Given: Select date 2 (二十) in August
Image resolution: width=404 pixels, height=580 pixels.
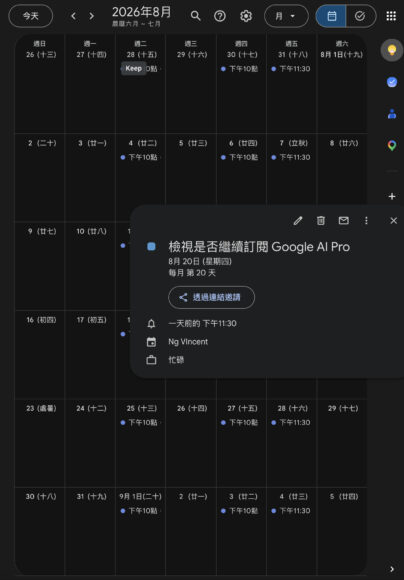Looking at the screenshot, I should [42, 143].
